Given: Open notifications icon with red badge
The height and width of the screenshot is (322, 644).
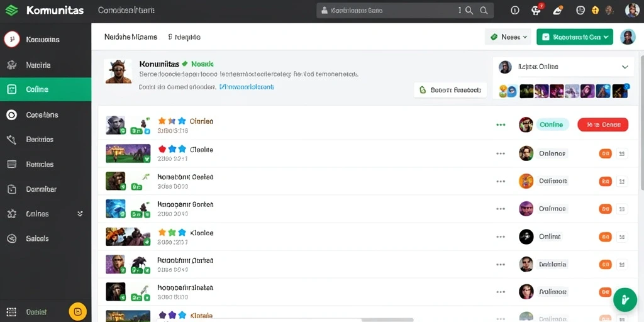Looking at the screenshot, I should pos(536,10).
